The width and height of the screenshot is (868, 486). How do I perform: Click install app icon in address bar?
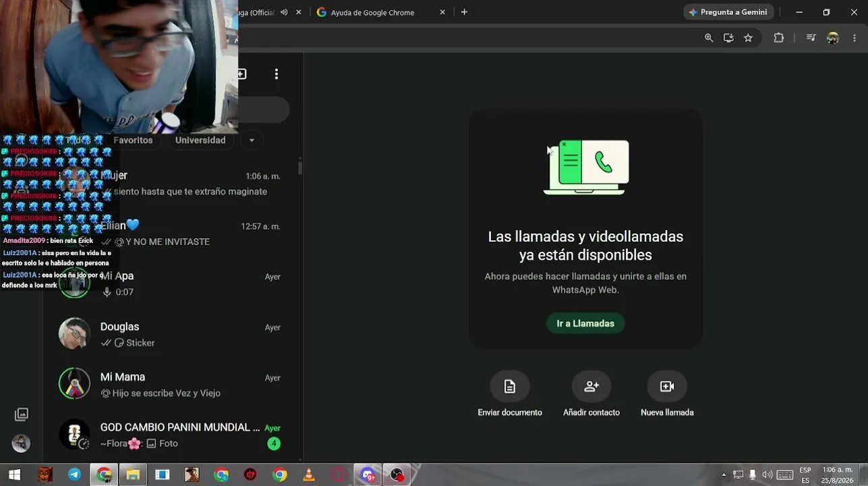[728, 38]
